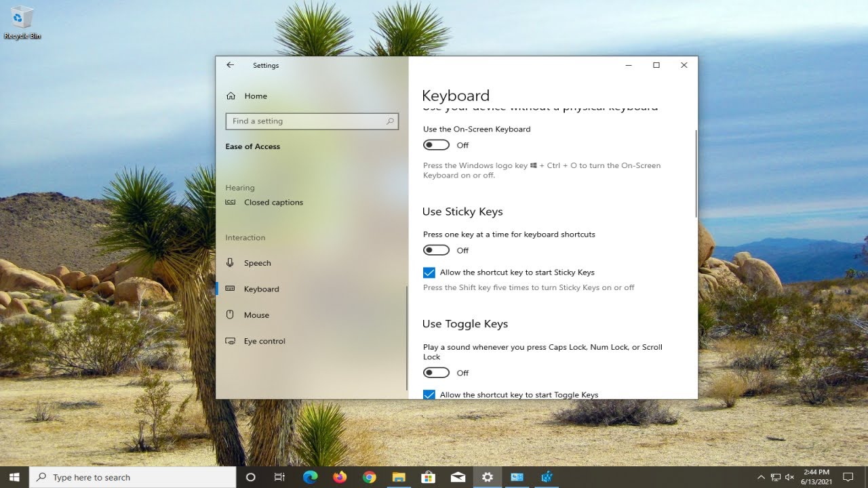Launch Firefox from the taskbar
868x488 pixels.
[x=340, y=477]
